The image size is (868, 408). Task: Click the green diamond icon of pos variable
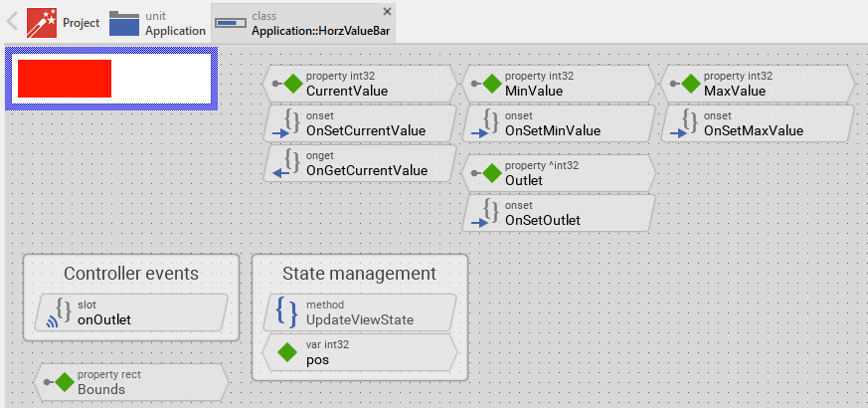(286, 351)
